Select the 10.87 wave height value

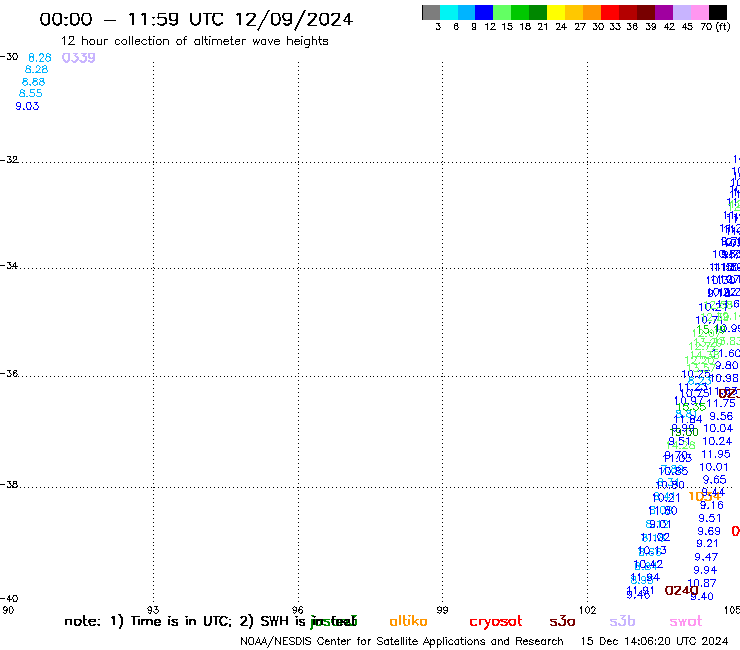click(x=702, y=583)
